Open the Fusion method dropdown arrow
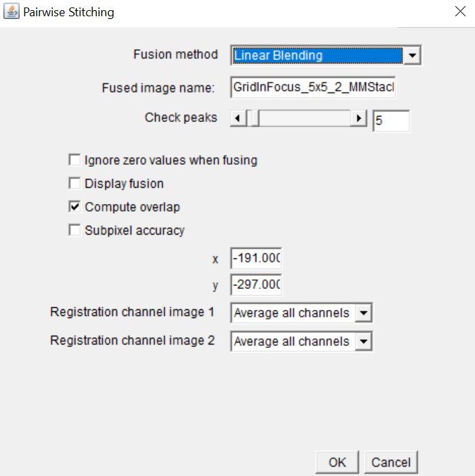This screenshot has width=475, height=476. click(x=413, y=55)
